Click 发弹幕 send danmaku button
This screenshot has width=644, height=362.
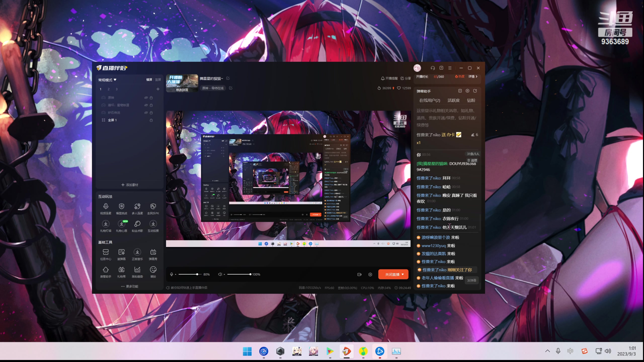click(x=472, y=280)
